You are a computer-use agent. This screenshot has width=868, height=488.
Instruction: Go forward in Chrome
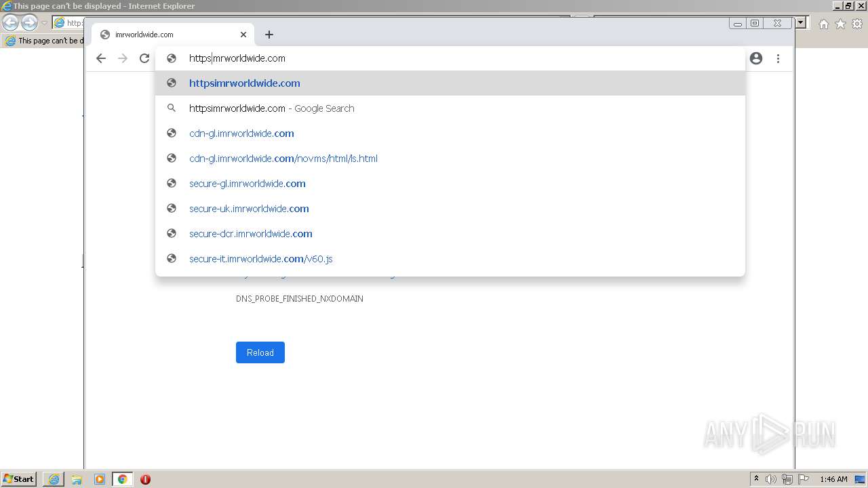tap(123, 58)
